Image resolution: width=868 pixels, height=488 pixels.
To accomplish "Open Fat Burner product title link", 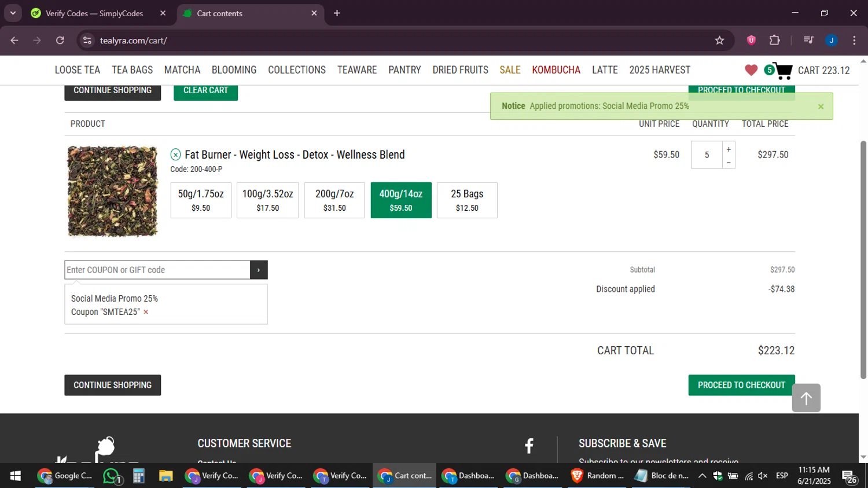I will click(295, 155).
